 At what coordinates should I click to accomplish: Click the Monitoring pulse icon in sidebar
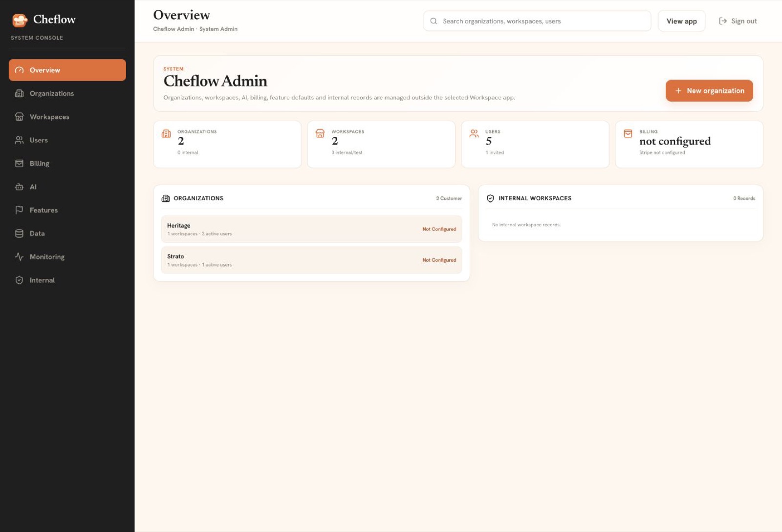click(x=19, y=257)
